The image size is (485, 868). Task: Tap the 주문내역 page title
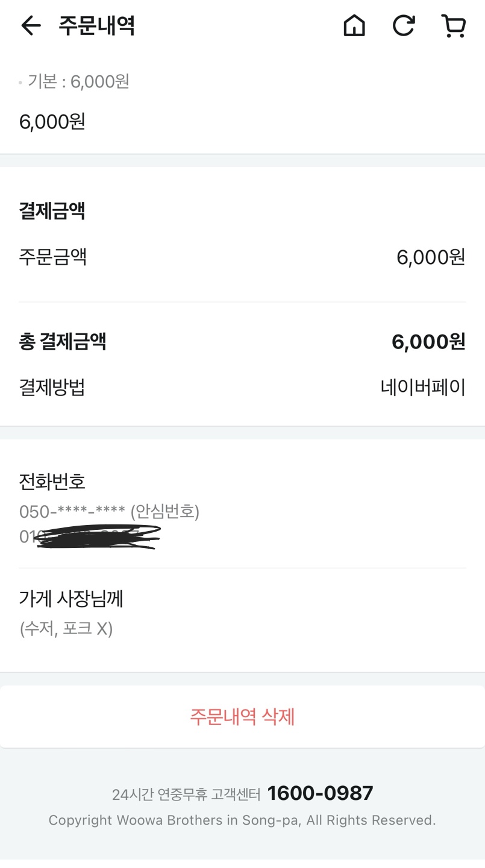[96, 26]
